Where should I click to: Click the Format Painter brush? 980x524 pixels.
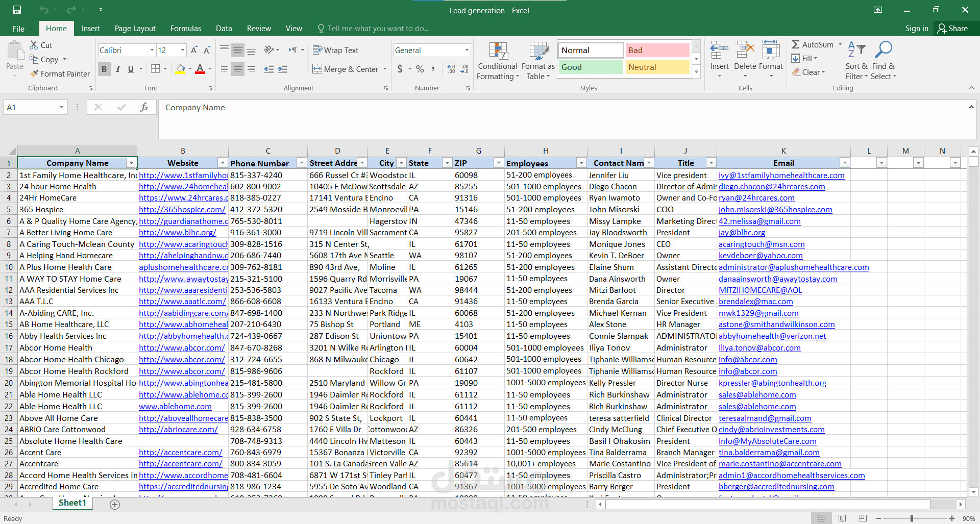(34, 73)
